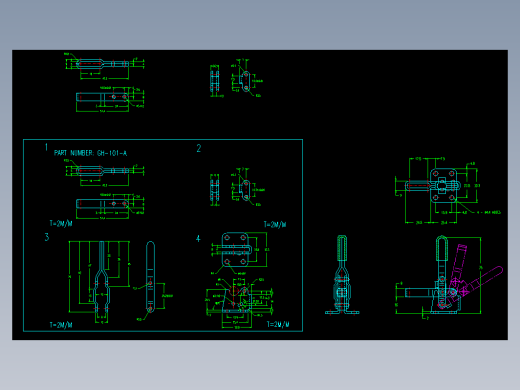The height and width of the screenshot is (390, 520).
Task: Select the number 3 section label
Action: coord(47,237)
